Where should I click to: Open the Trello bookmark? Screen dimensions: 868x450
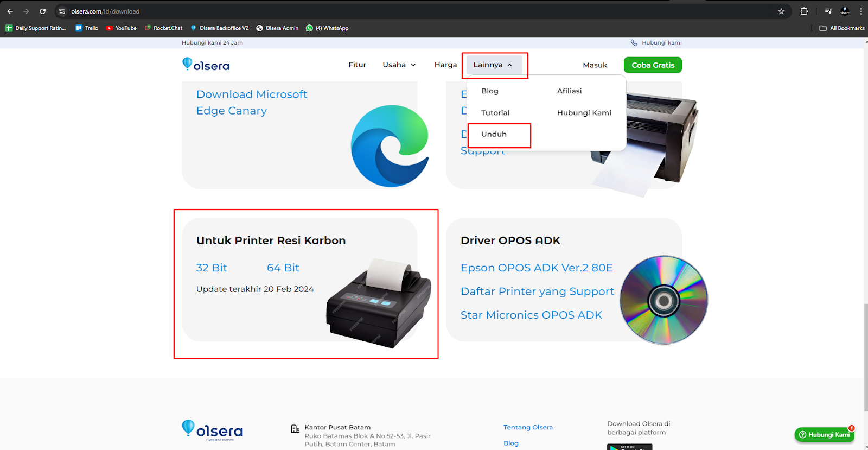point(87,28)
